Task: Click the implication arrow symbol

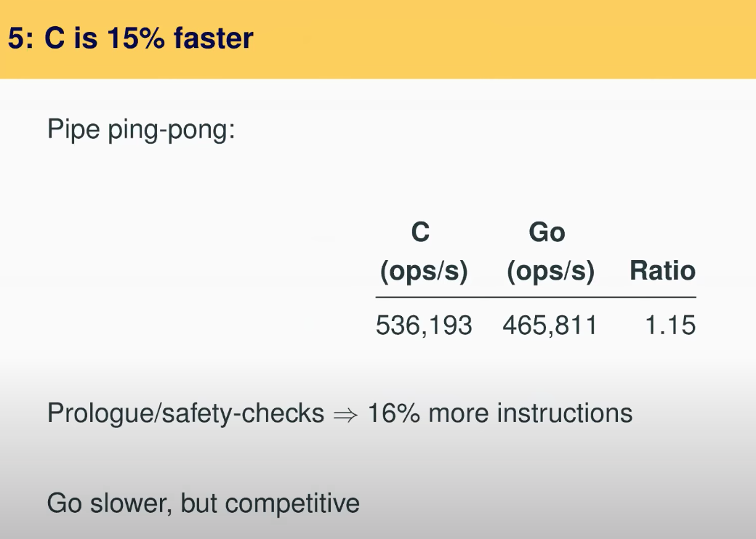Action: [345, 415]
